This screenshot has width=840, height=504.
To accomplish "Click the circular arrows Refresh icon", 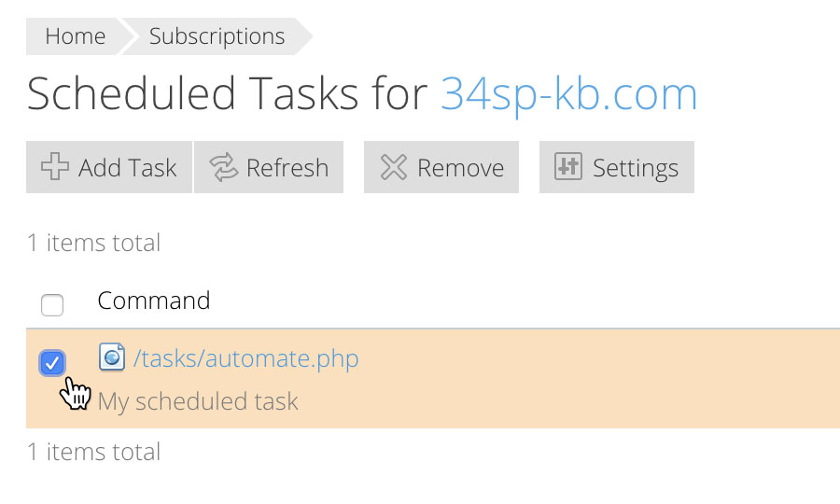I will click(223, 167).
